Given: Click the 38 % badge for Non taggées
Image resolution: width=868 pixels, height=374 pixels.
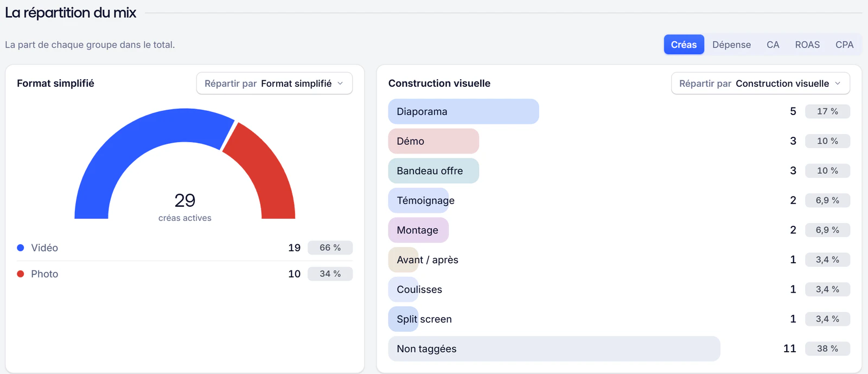Looking at the screenshot, I should pyautogui.click(x=827, y=348).
